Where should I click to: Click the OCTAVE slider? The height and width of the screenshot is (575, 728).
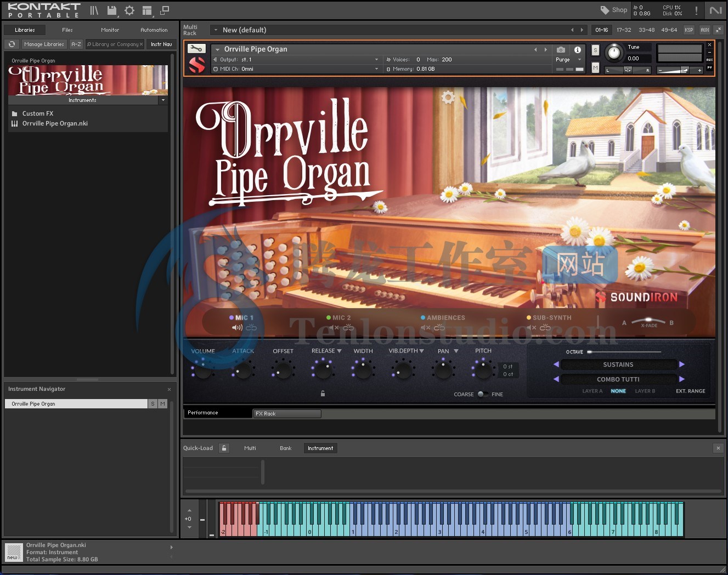pos(624,352)
